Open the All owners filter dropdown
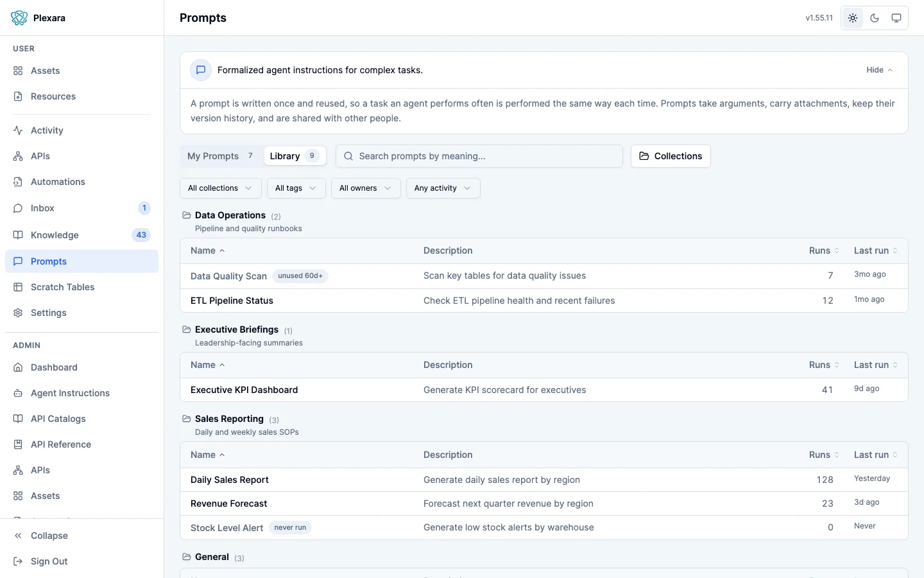 click(366, 188)
